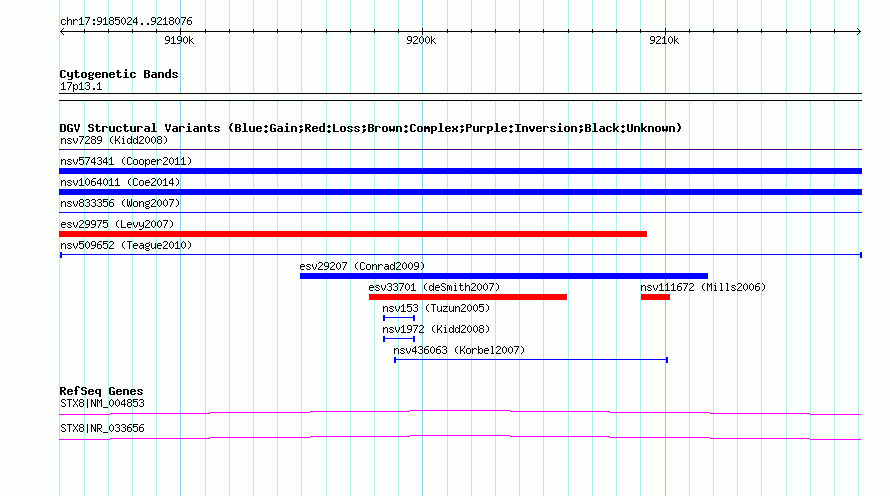Click the short blue glyph under nsv153 (Tuzun2005)
This screenshot has height=496, width=890.
[399, 318]
